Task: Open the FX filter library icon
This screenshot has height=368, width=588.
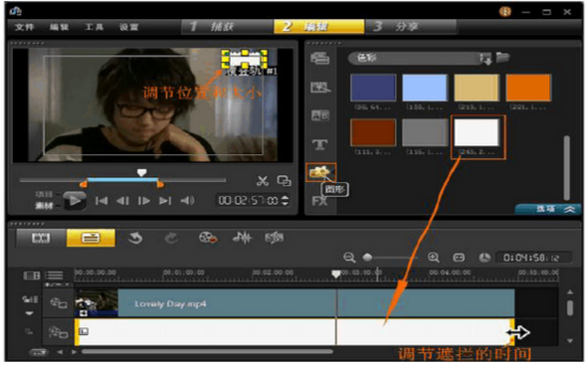Action: point(319,201)
